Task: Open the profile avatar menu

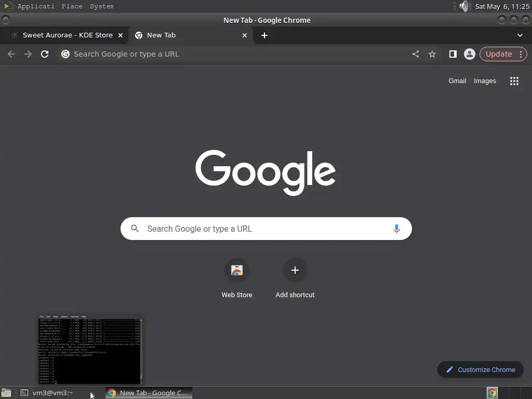Action: click(x=470, y=54)
